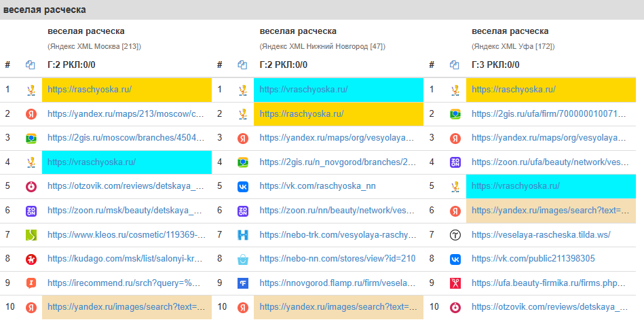Image resolution: width=644 pixels, height=322 pixels.
Task: Click the copy icon in the Москва column header
Action: (31, 65)
